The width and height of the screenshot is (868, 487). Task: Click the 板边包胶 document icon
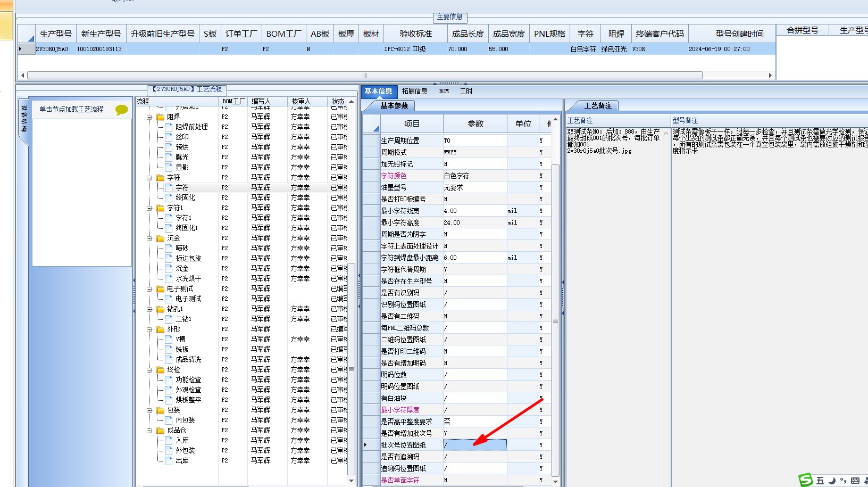pyautogui.click(x=169, y=259)
